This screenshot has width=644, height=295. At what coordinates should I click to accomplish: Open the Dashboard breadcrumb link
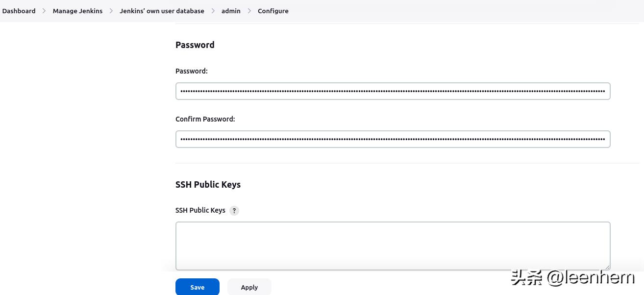point(19,10)
